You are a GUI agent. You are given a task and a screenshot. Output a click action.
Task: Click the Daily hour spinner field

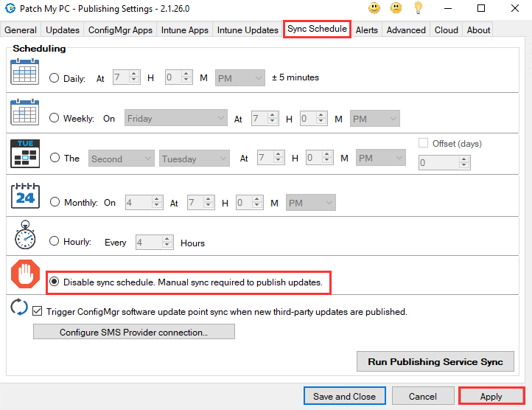[x=126, y=77]
